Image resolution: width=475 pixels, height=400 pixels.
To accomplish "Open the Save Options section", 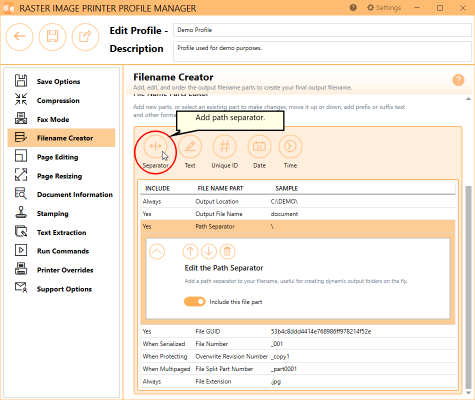I will pos(61,81).
